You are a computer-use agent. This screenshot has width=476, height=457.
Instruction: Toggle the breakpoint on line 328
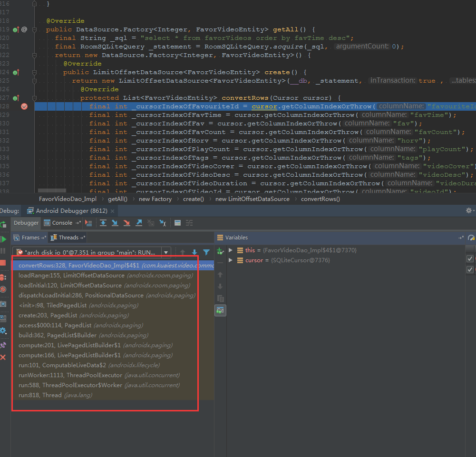[24, 106]
